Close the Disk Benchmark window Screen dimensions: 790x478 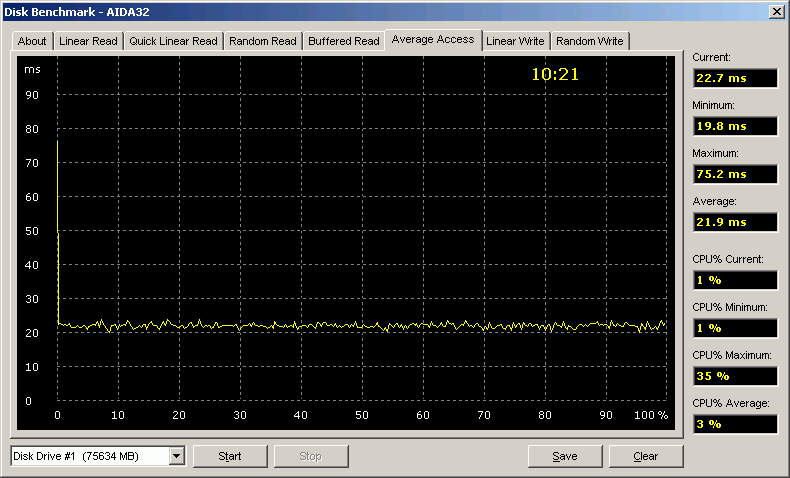tap(776, 11)
